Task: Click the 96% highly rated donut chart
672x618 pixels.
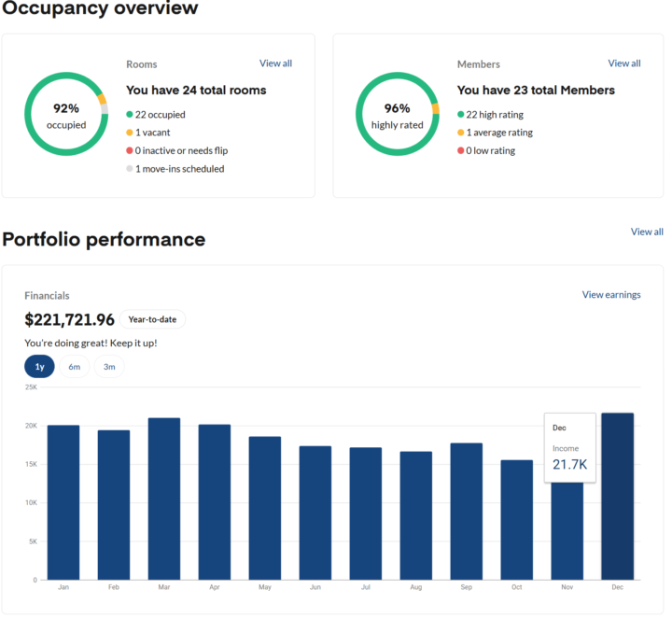Action: tap(398, 116)
